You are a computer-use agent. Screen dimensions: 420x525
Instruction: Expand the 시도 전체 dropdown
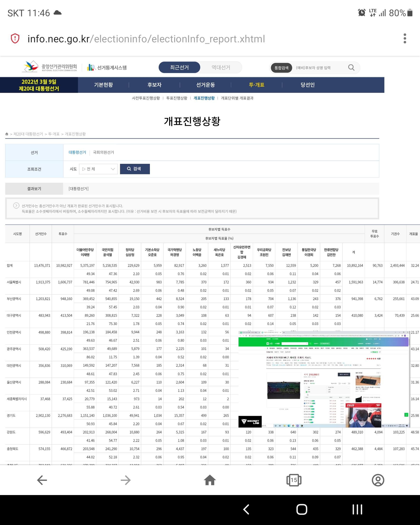(98, 169)
